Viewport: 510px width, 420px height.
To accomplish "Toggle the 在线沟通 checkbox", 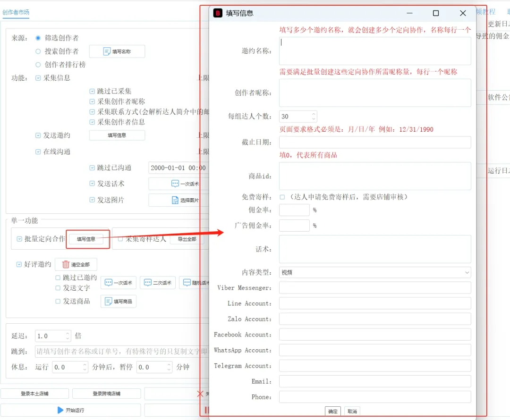I will (38, 152).
